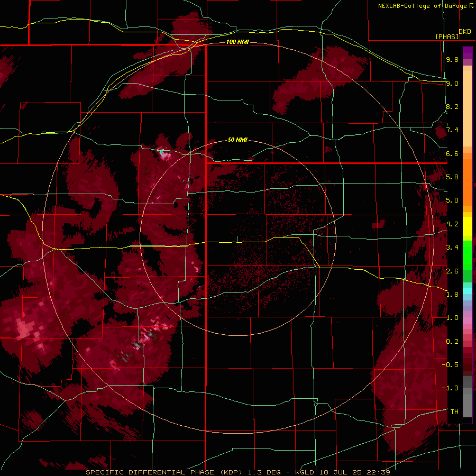Pick the purple band at top of color bar

[467, 53]
